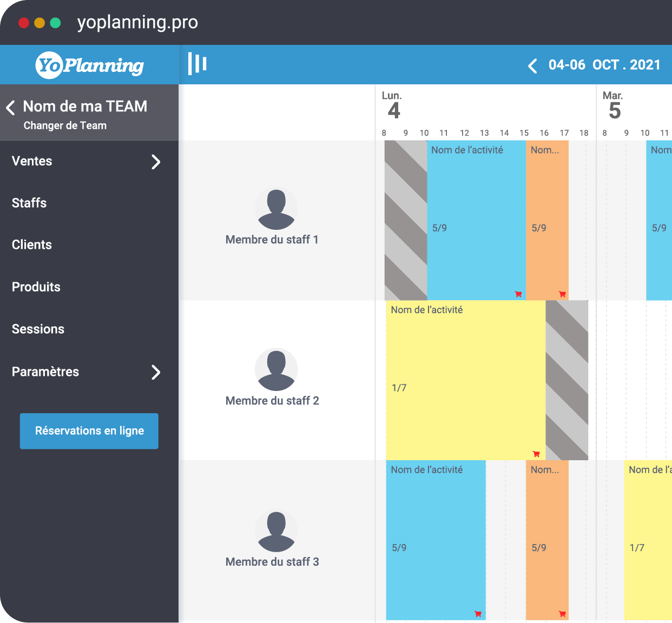The width and height of the screenshot is (672, 623).
Task: Click the cart icon on staff 1's blue activity
Action: click(518, 294)
